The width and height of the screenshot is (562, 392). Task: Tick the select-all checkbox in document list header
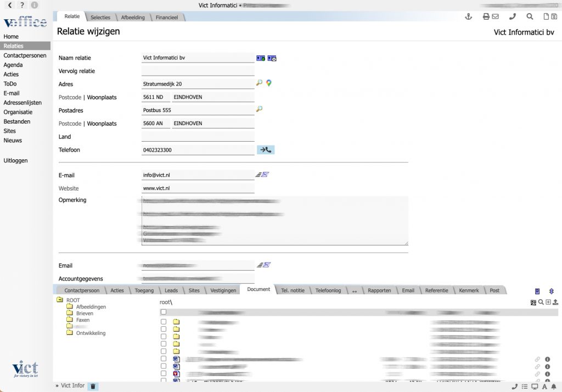[x=164, y=312]
